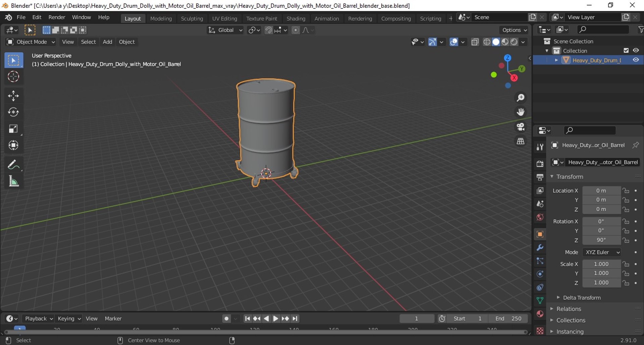Image resolution: width=644 pixels, height=345 pixels.
Task: Open the Global transform orientation dropdown
Action: 225,30
